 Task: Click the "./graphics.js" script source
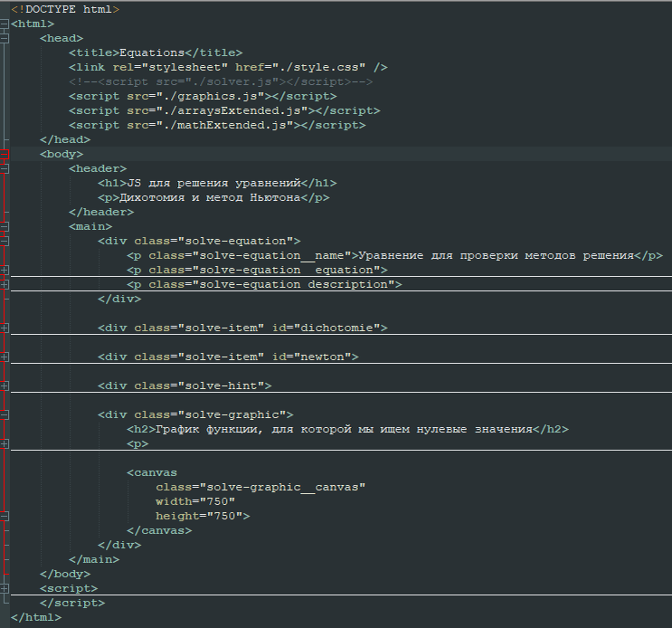pyautogui.click(x=213, y=97)
